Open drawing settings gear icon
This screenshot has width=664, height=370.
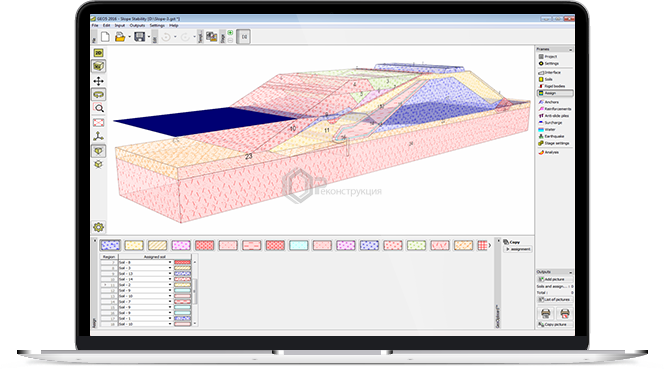click(99, 227)
